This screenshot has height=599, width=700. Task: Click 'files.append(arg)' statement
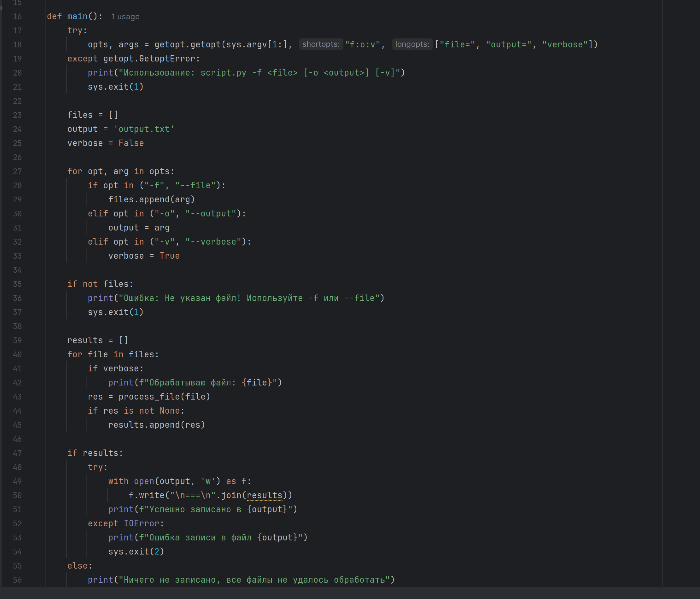click(151, 199)
